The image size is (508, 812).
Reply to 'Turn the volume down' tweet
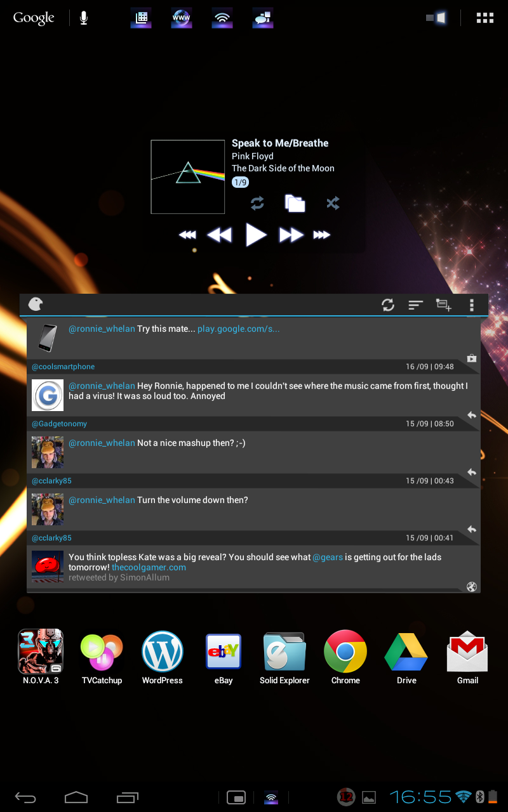(472, 529)
